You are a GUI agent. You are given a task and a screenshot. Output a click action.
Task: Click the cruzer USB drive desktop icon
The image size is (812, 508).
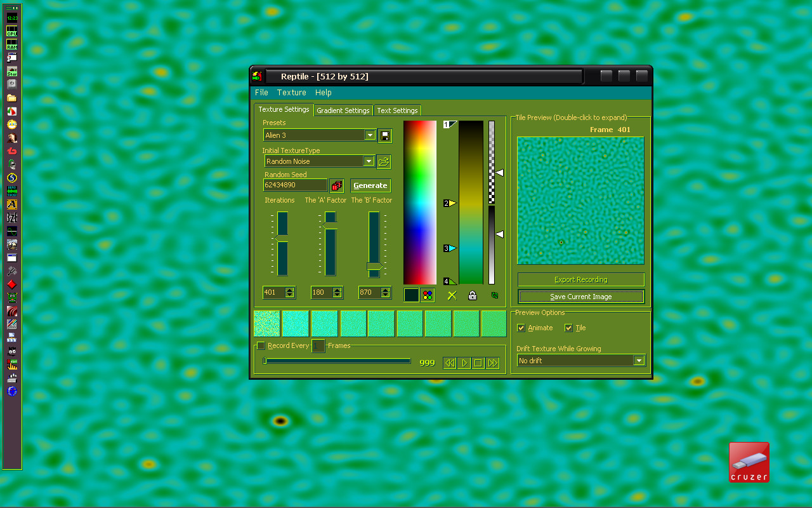click(x=749, y=462)
